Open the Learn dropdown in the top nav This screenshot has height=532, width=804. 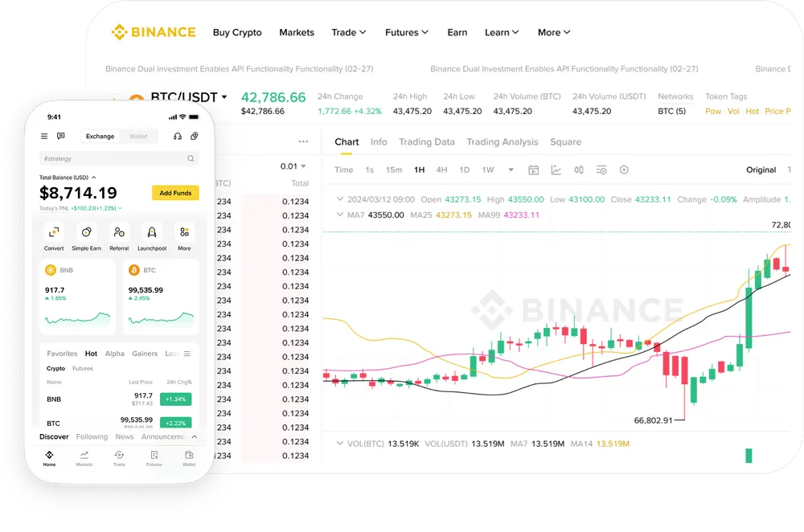coord(502,32)
